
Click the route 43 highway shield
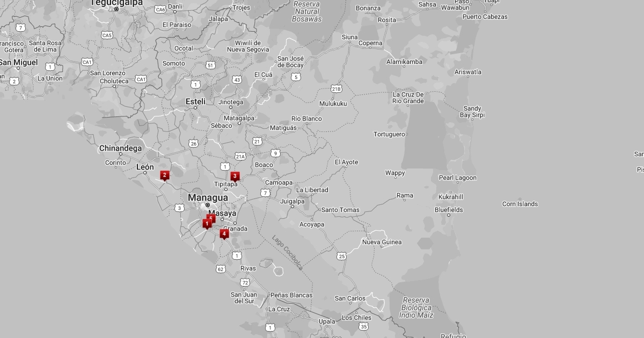[x=237, y=79]
